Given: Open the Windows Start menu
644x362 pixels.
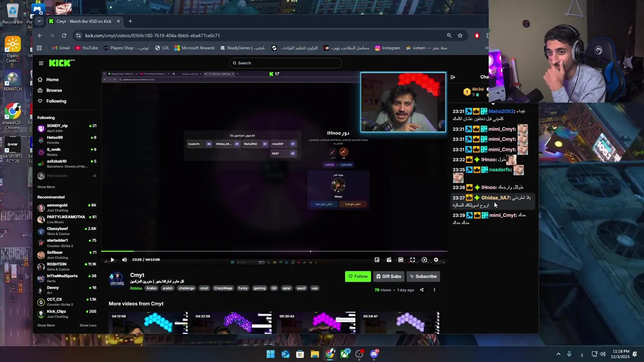Looking at the screenshot, I should point(271,354).
